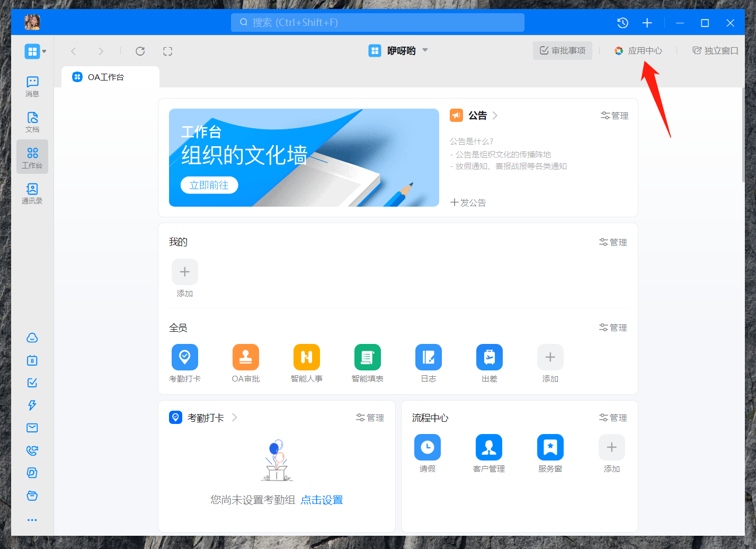
Task: Click the plus icon in title bar
Action: tap(647, 23)
